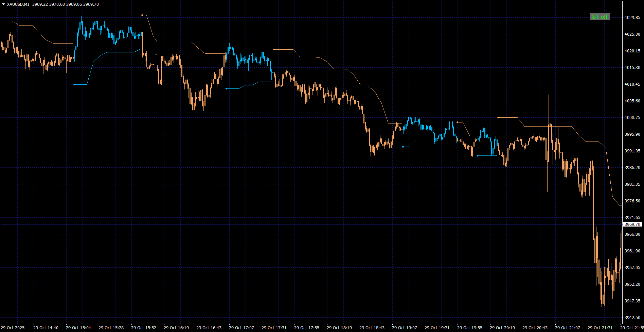This screenshot has height=332, width=644.
Task: Click the 29 Oct 20:43 time label
Action: [535, 328]
